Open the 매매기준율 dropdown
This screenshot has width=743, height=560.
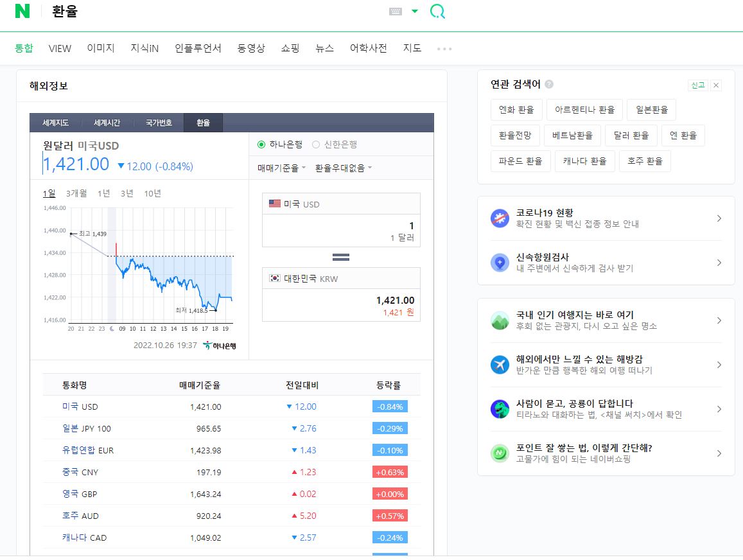pyautogui.click(x=281, y=168)
